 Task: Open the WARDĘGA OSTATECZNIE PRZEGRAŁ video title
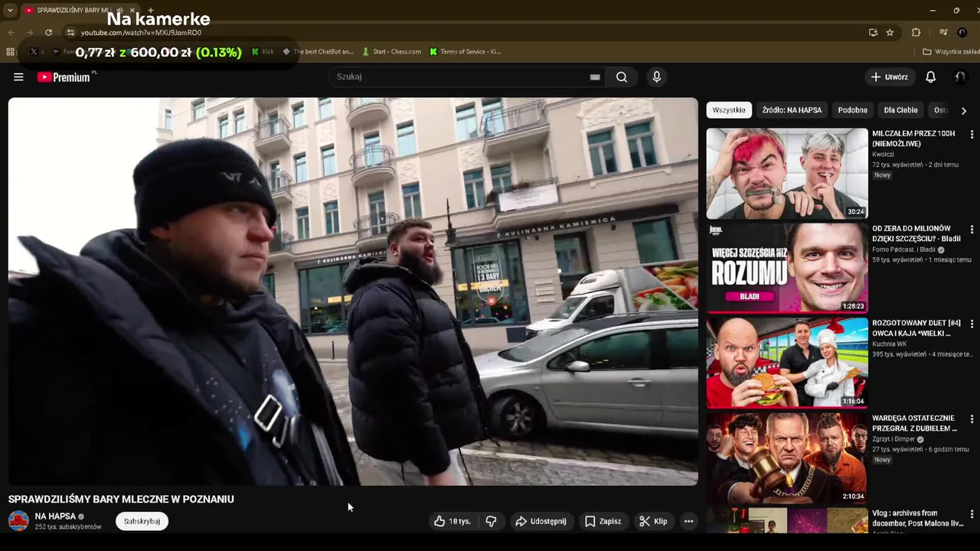[x=914, y=423]
